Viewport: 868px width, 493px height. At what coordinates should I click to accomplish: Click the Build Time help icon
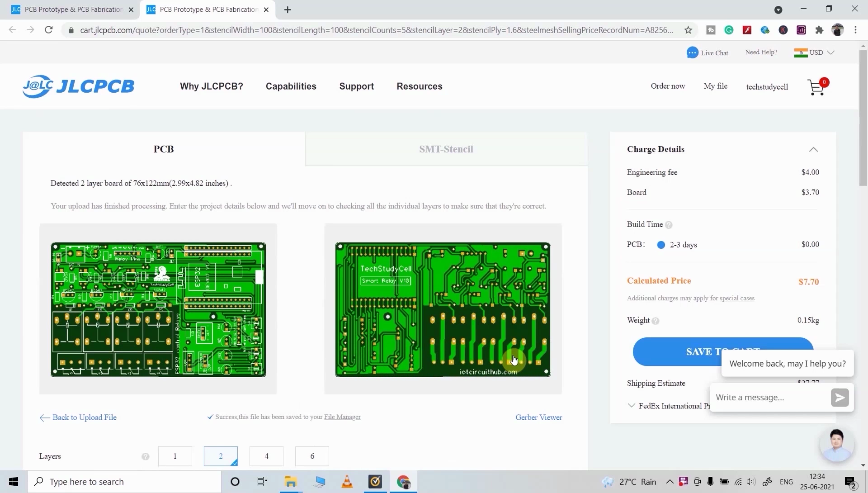[x=669, y=225]
